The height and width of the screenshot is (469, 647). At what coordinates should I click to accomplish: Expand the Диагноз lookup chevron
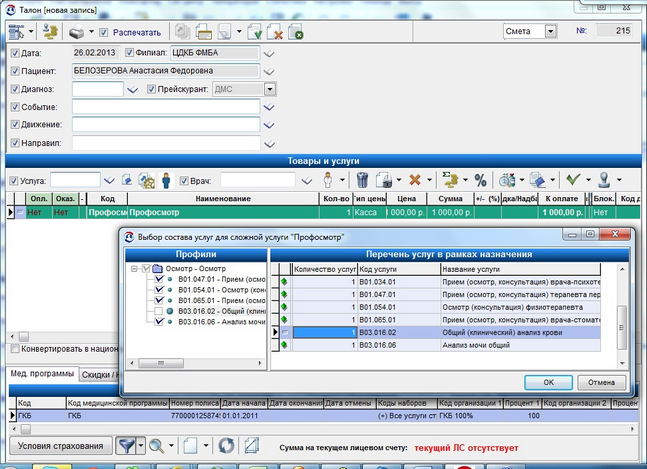(x=132, y=90)
